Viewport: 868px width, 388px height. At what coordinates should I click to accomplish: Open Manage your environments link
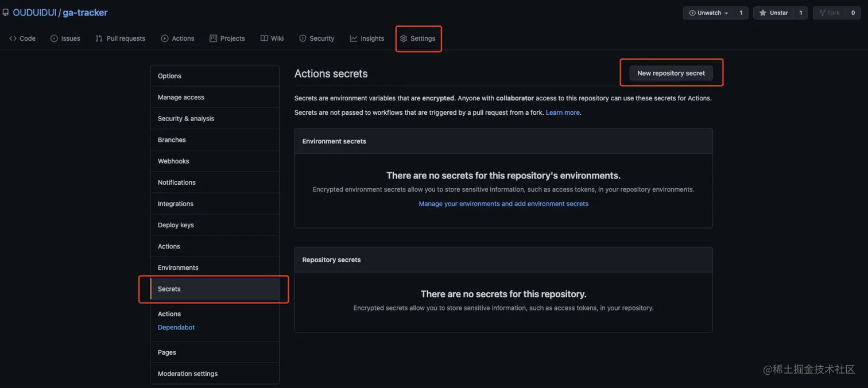click(503, 204)
